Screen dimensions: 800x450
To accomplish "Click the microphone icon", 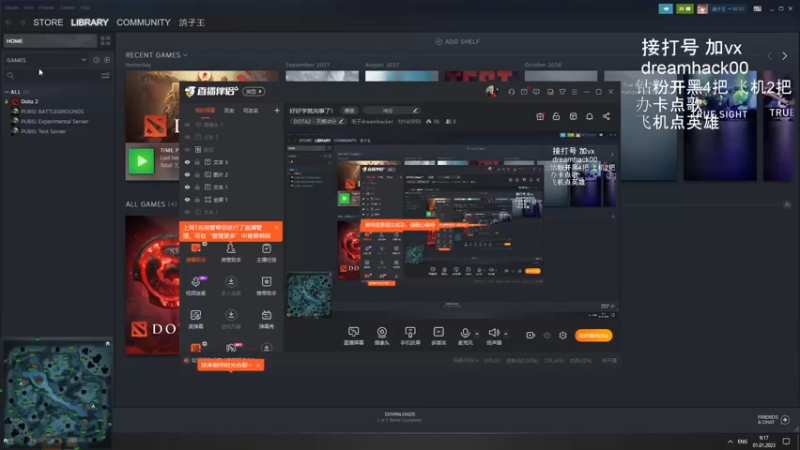I will (x=465, y=333).
